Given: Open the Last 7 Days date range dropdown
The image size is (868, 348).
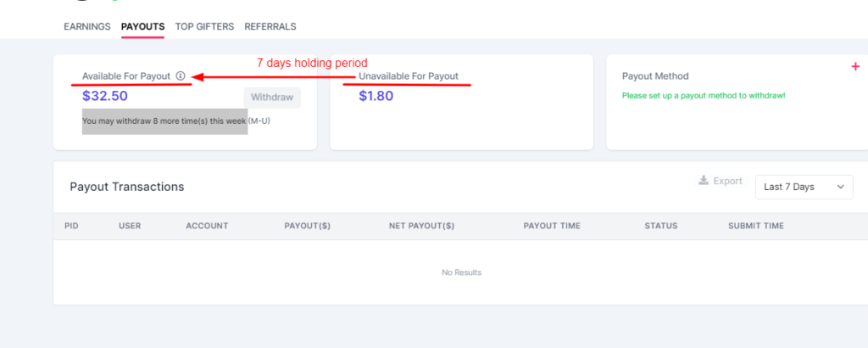Looking at the screenshot, I should tap(804, 187).
